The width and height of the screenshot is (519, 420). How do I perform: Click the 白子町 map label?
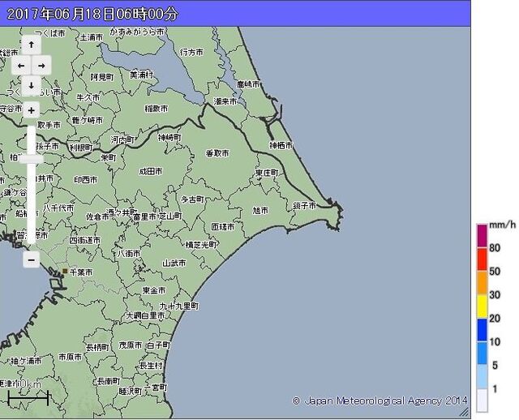point(158,345)
